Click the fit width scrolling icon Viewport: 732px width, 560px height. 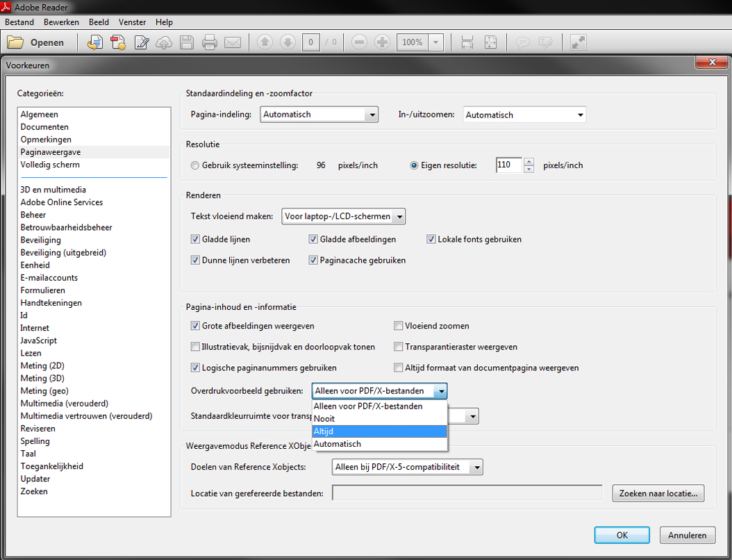tap(467, 42)
